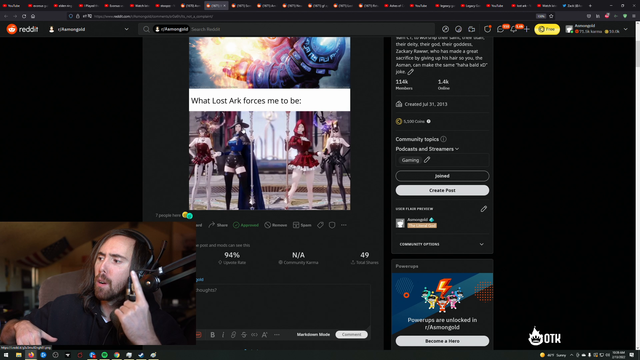Image resolution: width=640 pixels, height=360 pixels.
Task: Open the All feed icon in header
Action: tap(458, 29)
